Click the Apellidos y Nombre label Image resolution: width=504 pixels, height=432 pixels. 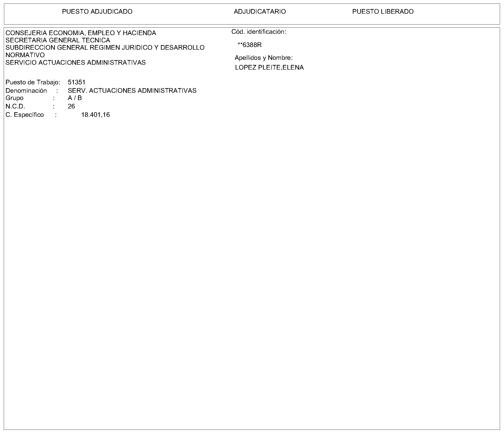[x=263, y=58]
